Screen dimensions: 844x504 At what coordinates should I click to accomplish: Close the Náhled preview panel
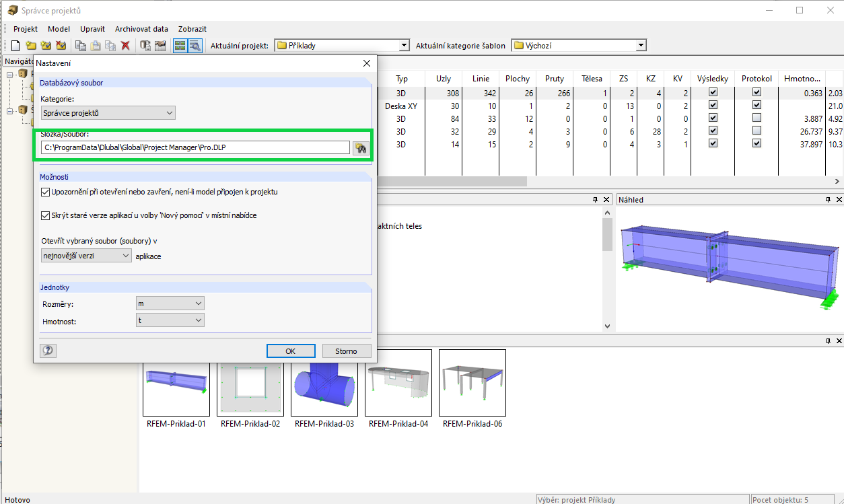click(x=838, y=200)
